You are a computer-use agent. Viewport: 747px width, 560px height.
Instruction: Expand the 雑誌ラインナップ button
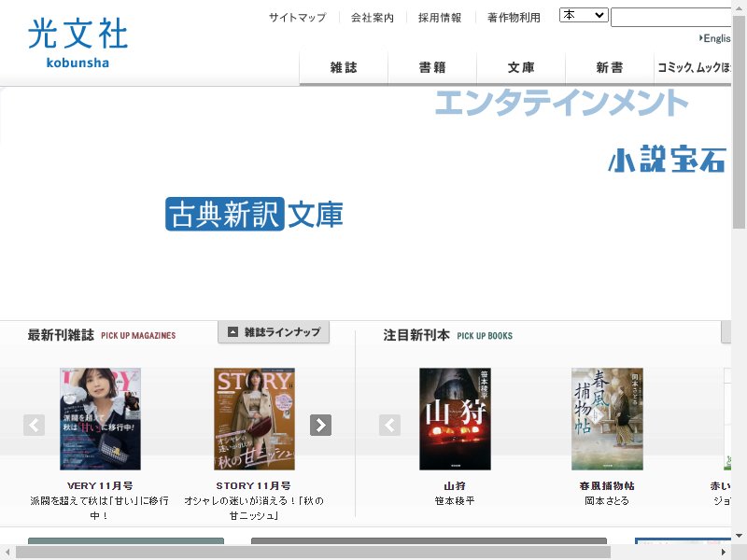click(274, 332)
